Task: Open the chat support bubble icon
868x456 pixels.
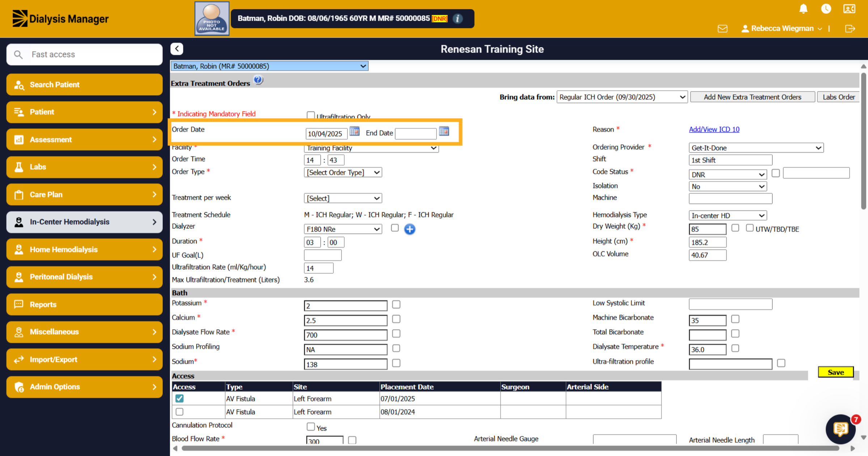Action: [x=841, y=429]
